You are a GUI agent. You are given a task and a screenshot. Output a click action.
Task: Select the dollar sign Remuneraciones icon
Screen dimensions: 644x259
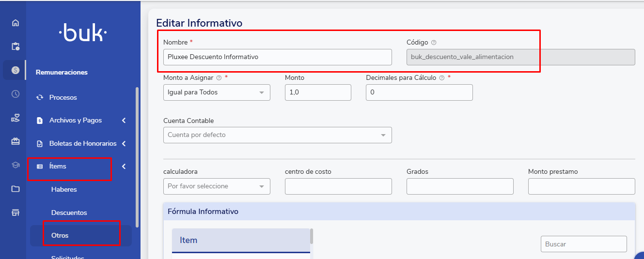[x=16, y=70]
